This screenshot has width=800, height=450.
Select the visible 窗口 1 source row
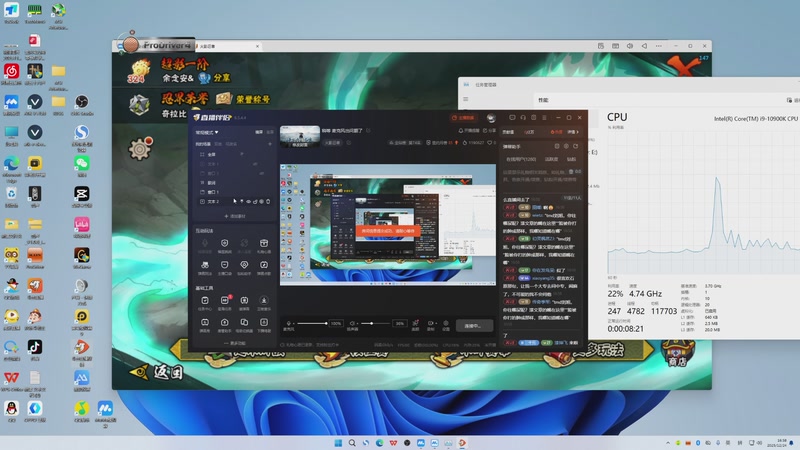pos(235,192)
